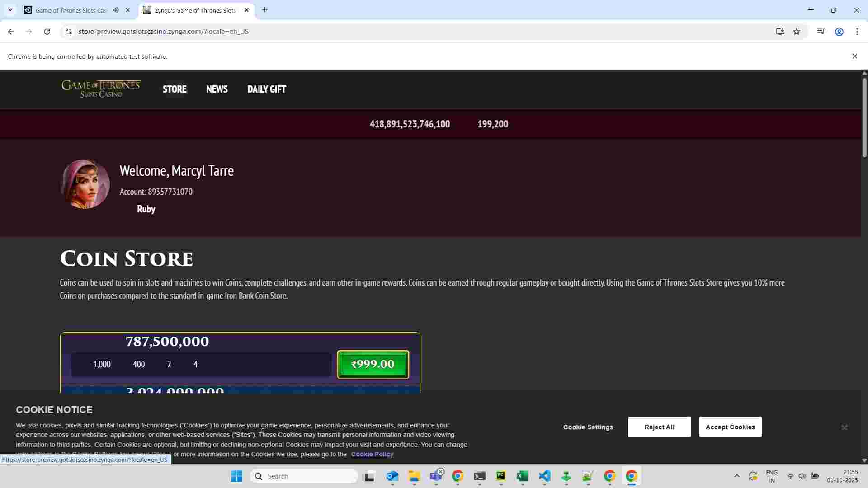Click the reload page icon
Viewport: 868px width, 488px height.
(x=47, y=32)
